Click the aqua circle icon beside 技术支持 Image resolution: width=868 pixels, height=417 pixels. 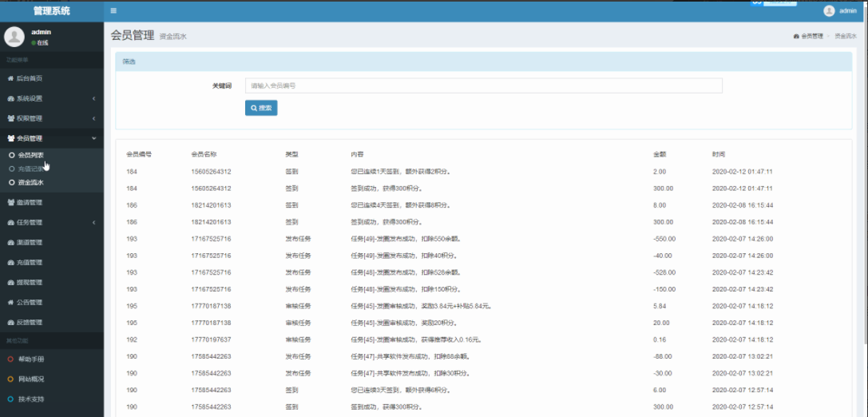[10, 399]
